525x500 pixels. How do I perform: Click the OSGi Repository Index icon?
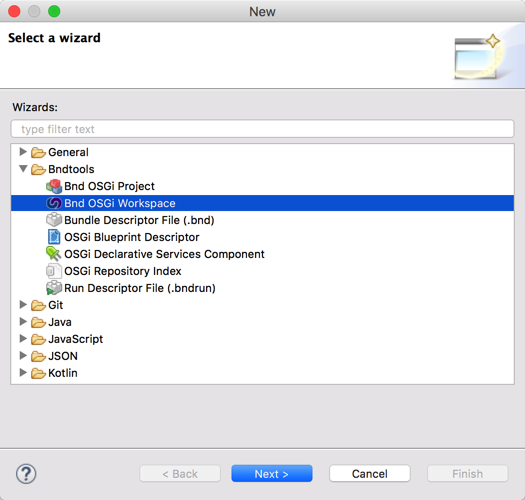(x=54, y=271)
